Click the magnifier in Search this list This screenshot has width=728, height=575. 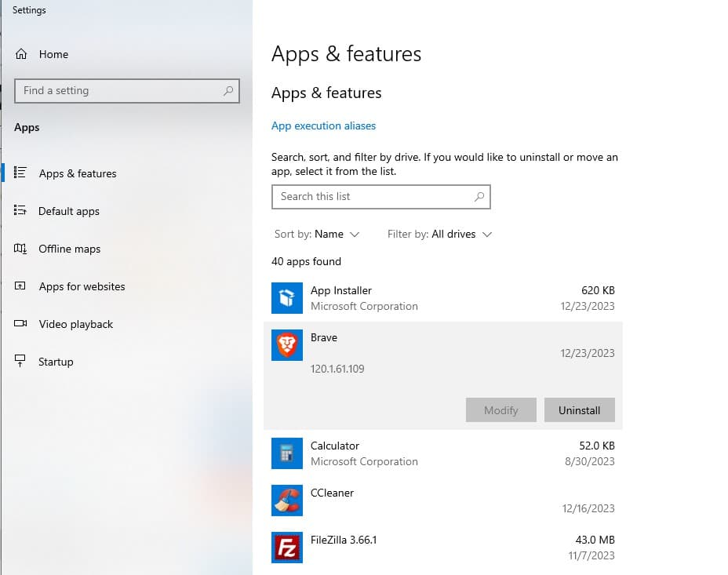pyautogui.click(x=479, y=197)
